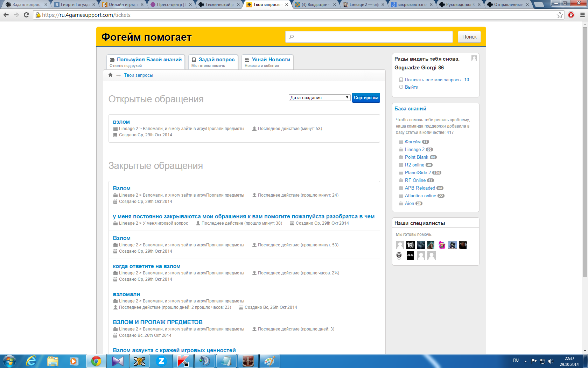The height and width of the screenshot is (368, 588).
Task: Open Kaspersky from the taskbar
Action: (183, 361)
